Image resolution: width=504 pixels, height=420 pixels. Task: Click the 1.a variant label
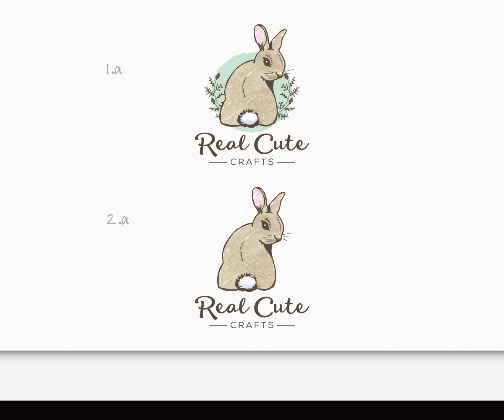[114, 70]
